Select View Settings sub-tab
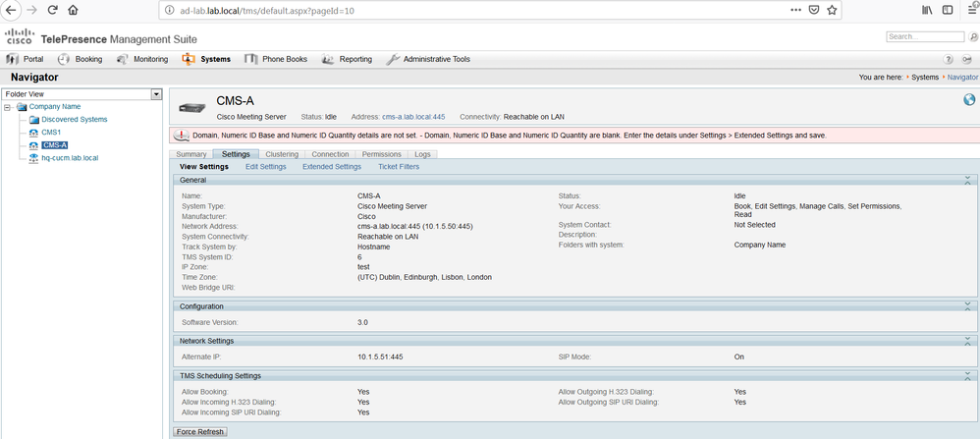 (x=203, y=167)
